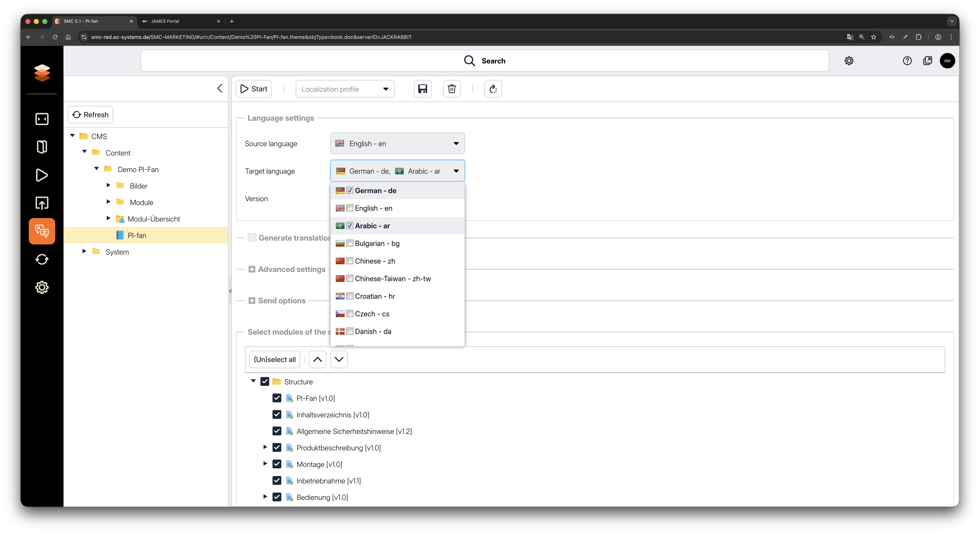Click the Start button
The height and width of the screenshot is (534, 980).
pyautogui.click(x=254, y=89)
